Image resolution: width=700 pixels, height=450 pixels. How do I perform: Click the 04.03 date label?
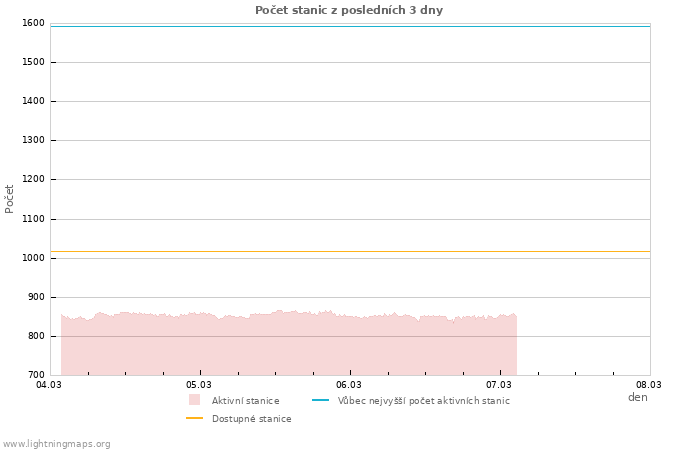tap(49, 384)
